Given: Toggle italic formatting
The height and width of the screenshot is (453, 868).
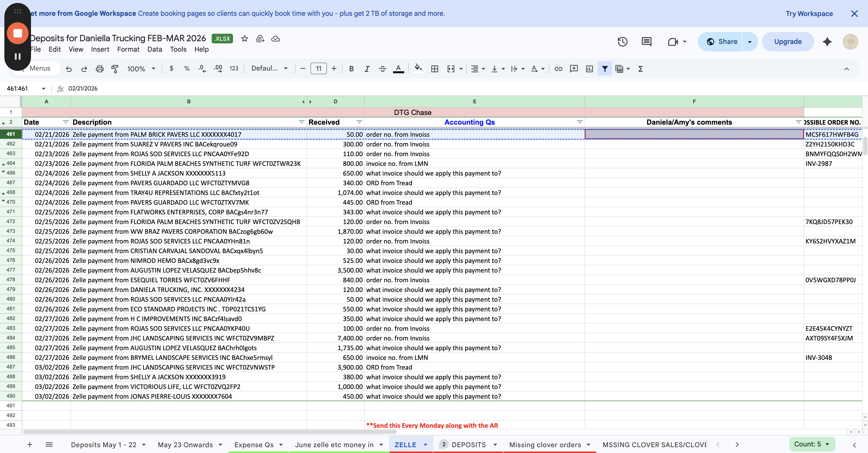Looking at the screenshot, I should coord(367,69).
